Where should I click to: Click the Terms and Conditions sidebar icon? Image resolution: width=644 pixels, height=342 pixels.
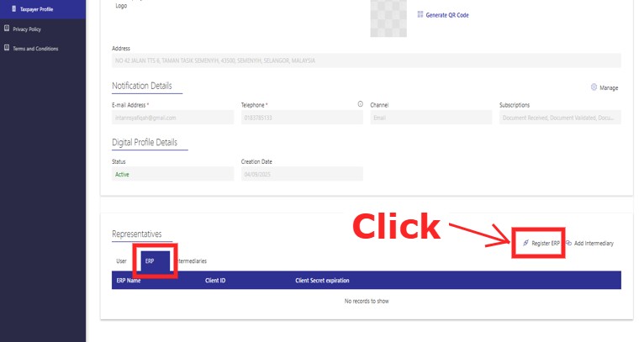(7, 48)
